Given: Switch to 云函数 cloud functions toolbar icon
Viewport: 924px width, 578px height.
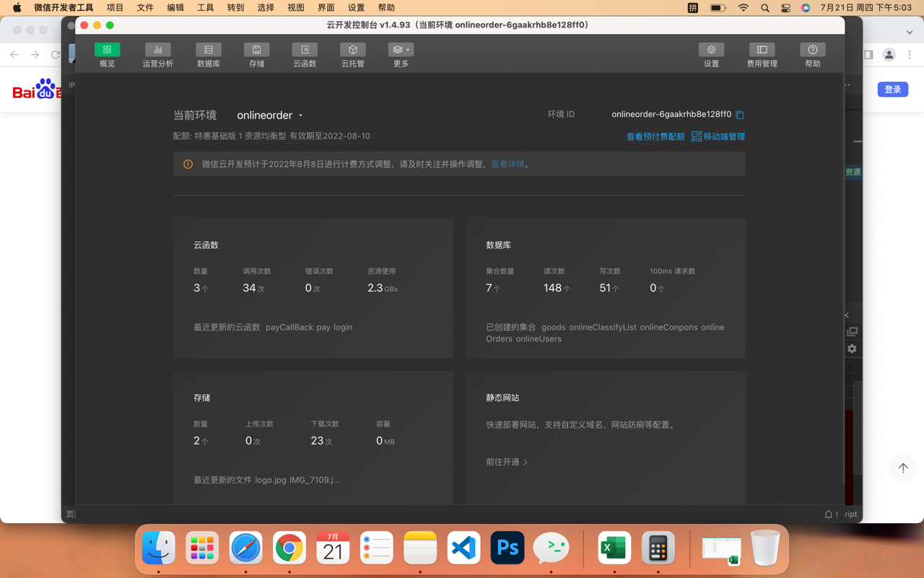Looking at the screenshot, I should [305, 50].
